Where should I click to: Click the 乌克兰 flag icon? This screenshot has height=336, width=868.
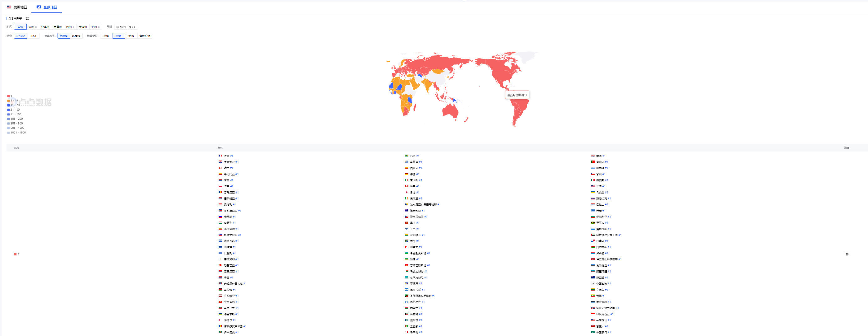(593, 192)
